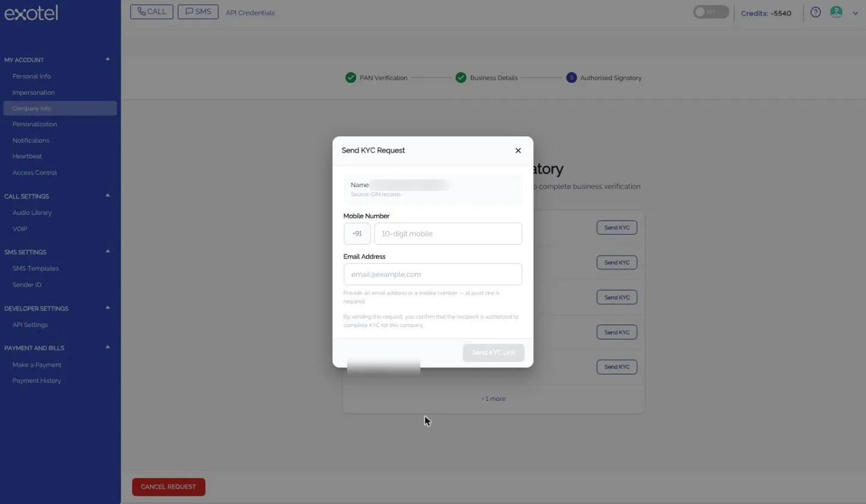The width and height of the screenshot is (866, 504).
Task: Open API Settings page
Action: click(30, 325)
